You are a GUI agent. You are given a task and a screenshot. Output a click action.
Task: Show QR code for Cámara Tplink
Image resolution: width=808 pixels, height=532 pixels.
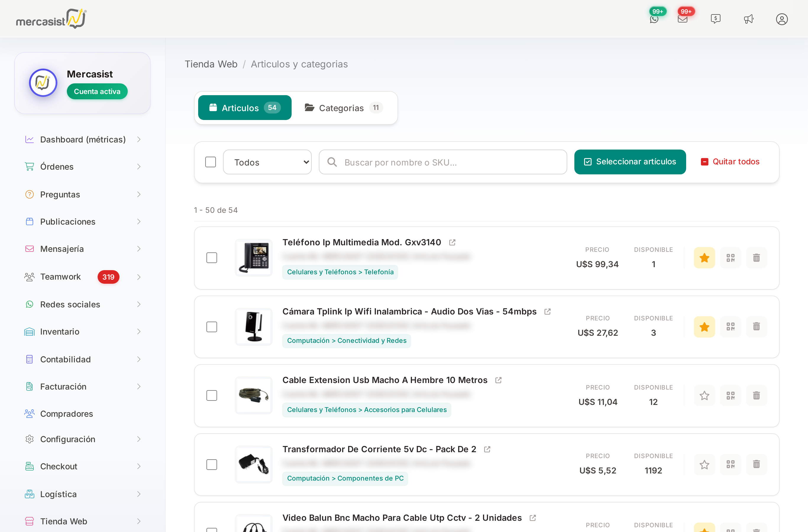[730, 327]
